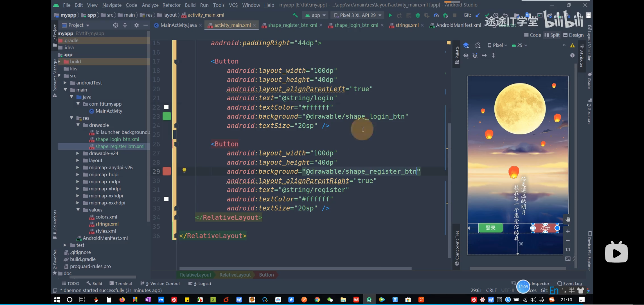Open Project panel gear settings
Screen dimensions: 644x305
point(137,25)
